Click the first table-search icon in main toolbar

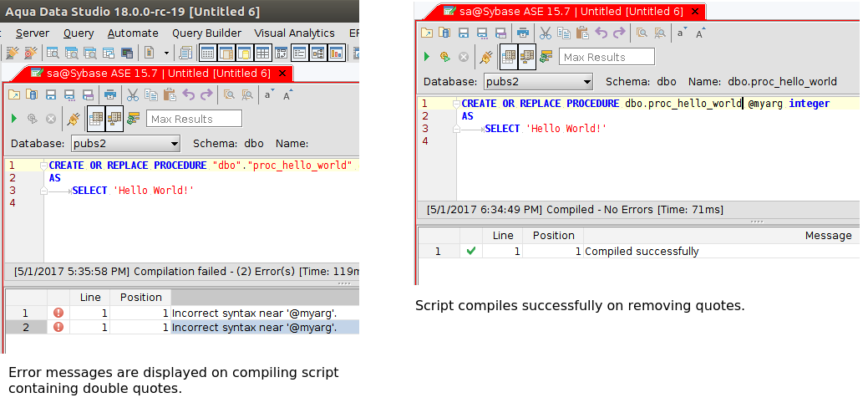tap(53, 54)
